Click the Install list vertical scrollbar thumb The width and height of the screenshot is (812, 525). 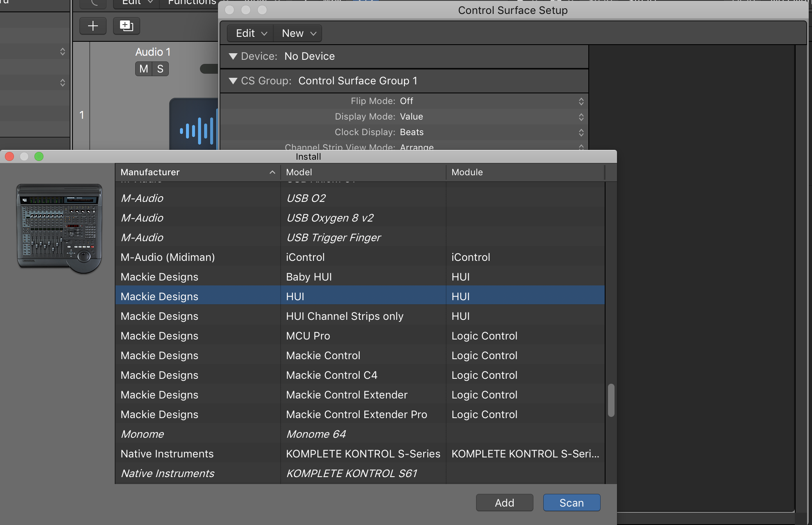pos(611,400)
